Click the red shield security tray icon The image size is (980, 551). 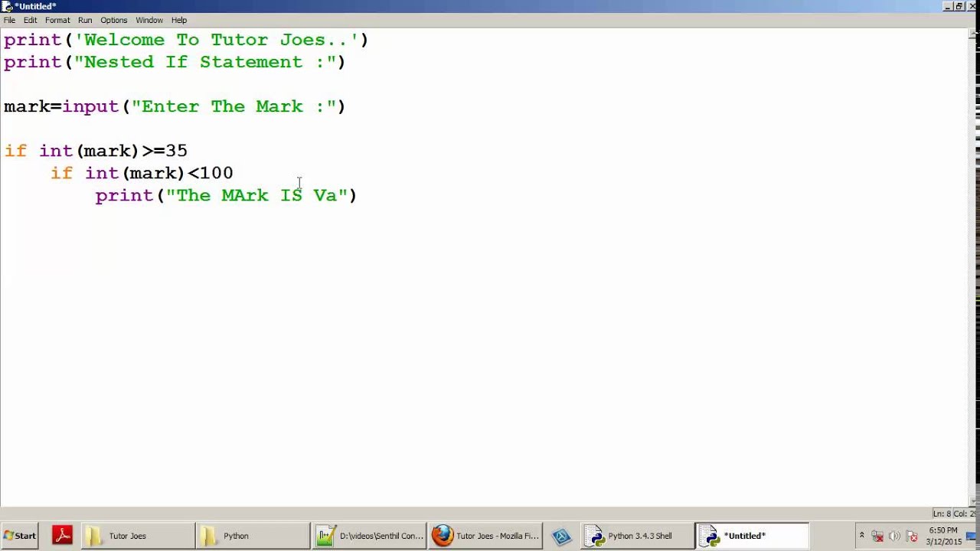(x=911, y=536)
